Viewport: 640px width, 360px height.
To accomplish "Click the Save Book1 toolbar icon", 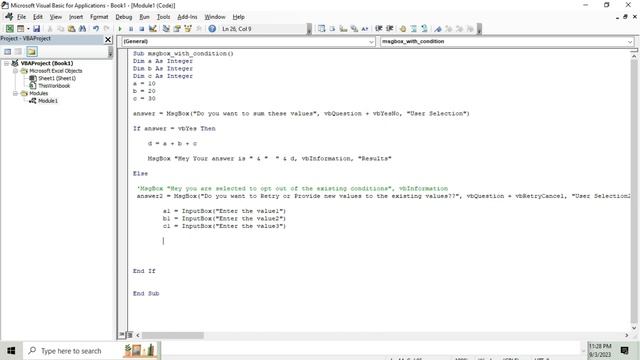I will click(36, 29).
